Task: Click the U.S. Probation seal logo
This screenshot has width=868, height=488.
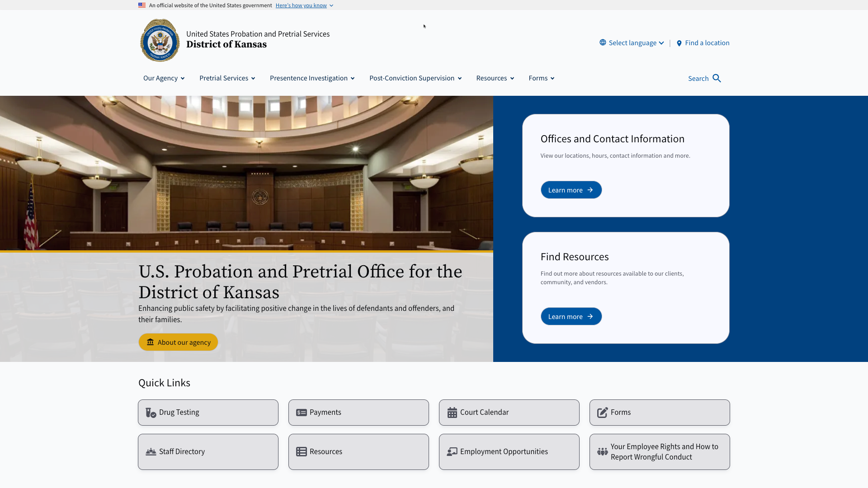Action: coord(160,40)
